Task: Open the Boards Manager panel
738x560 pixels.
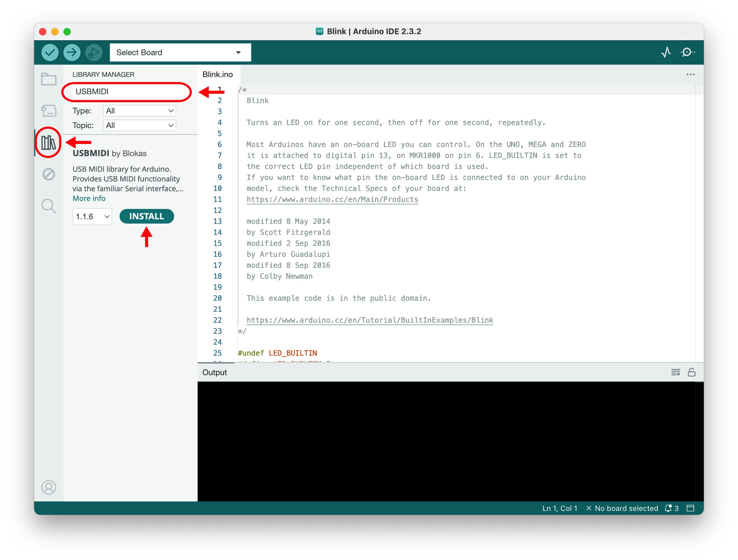Action: [49, 110]
